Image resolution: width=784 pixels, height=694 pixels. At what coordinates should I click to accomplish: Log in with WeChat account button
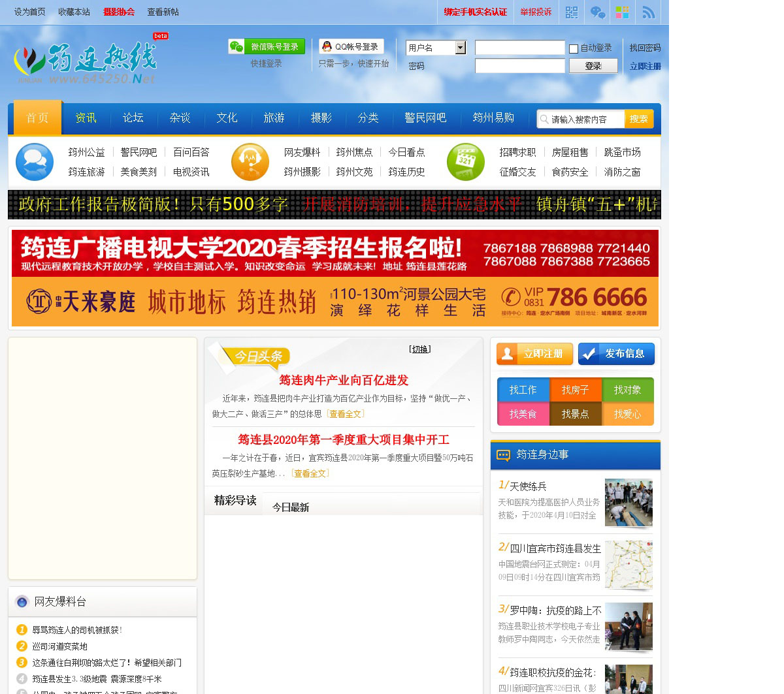pos(267,46)
